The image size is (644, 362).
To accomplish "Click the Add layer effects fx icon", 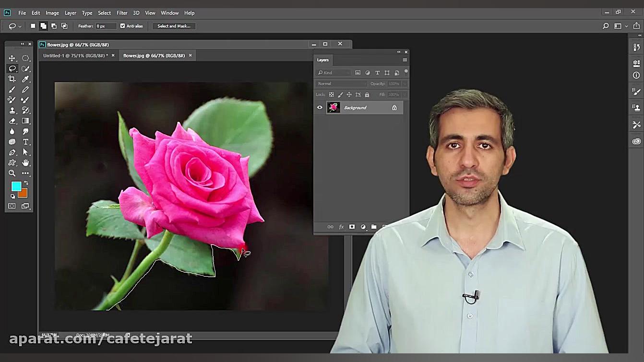I will [x=341, y=226].
